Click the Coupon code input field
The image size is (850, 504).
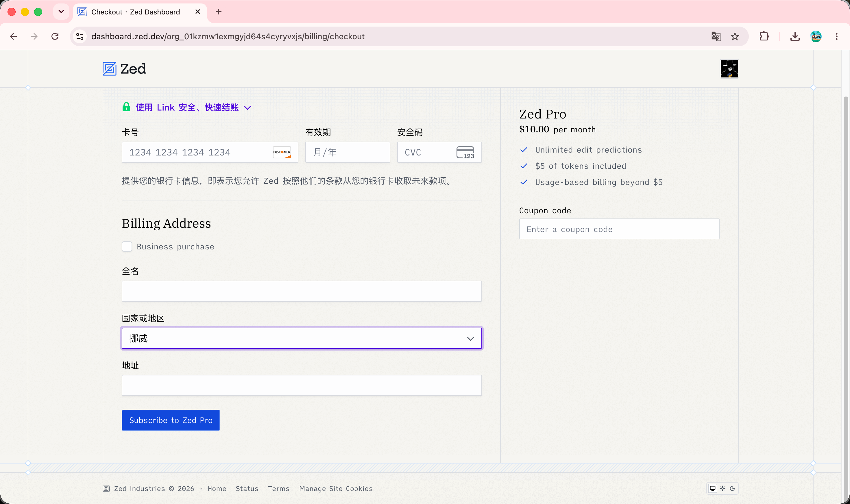click(619, 229)
